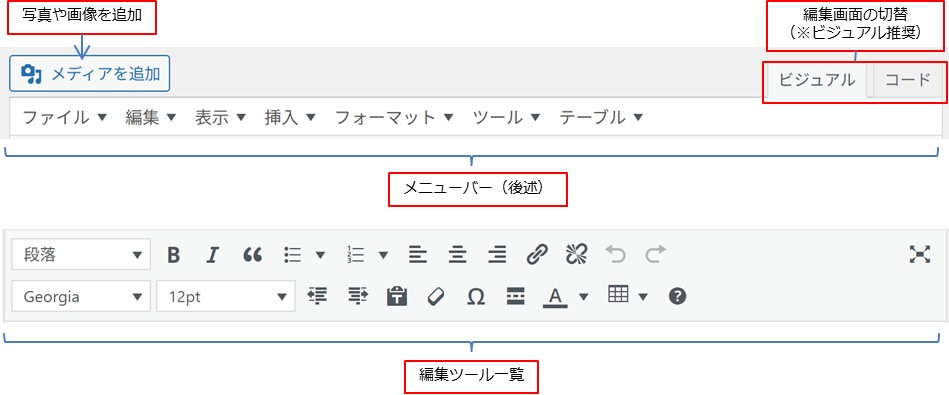
Task: Remove link with unlink icon
Action: tap(577, 255)
